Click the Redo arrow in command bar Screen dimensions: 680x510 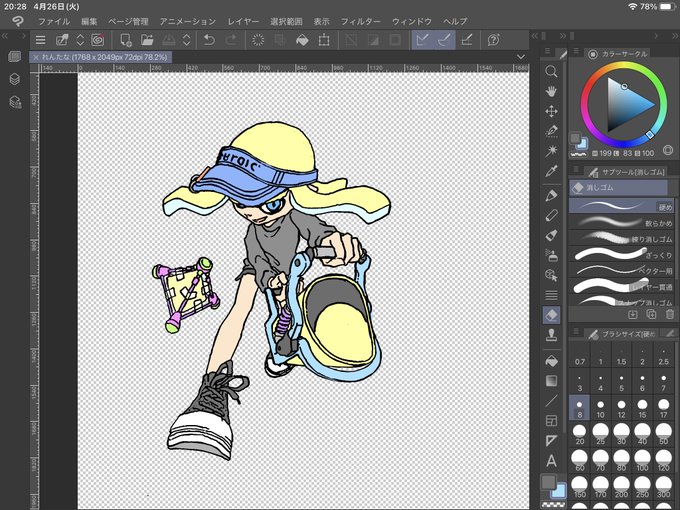232,40
